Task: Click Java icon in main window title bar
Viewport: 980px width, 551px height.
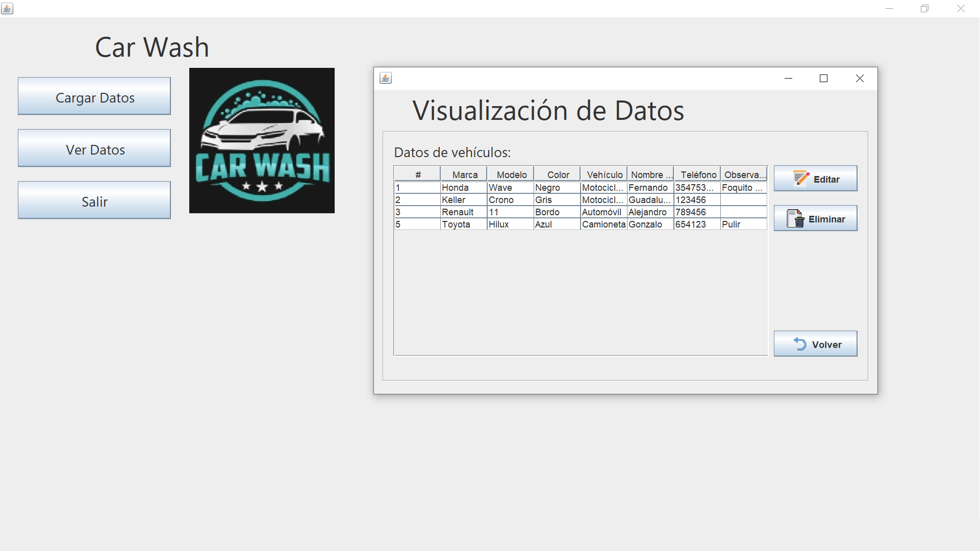Action: click(x=7, y=9)
